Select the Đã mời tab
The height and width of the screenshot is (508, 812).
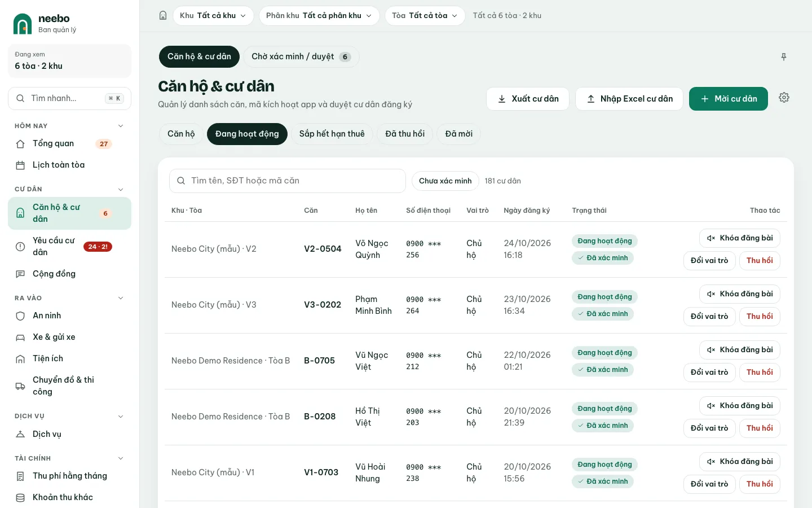pos(459,134)
